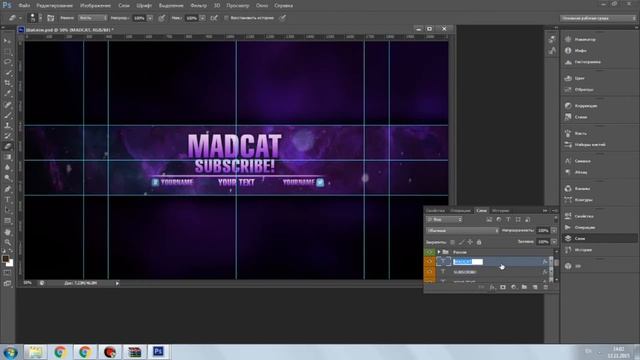640x360 pixels.
Task: Select the Zoom tool
Action: (x=7, y=242)
